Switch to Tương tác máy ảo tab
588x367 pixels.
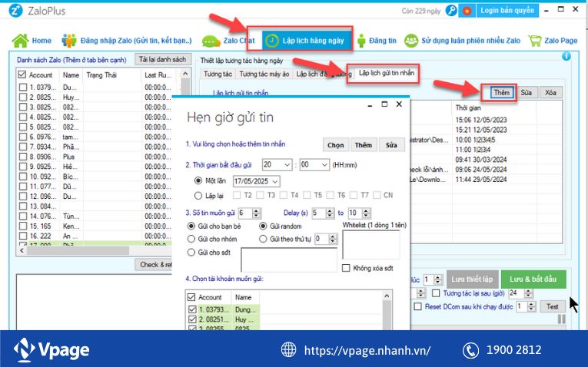tap(264, 74)
